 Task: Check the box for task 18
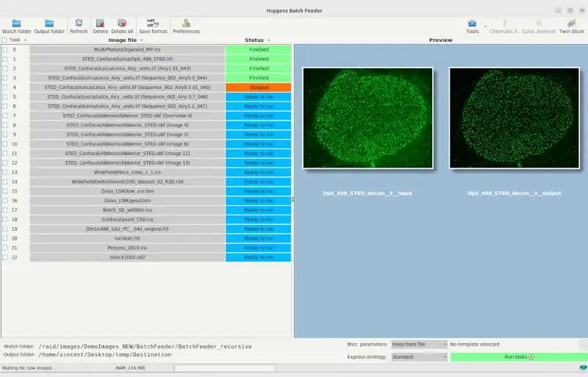5,220
